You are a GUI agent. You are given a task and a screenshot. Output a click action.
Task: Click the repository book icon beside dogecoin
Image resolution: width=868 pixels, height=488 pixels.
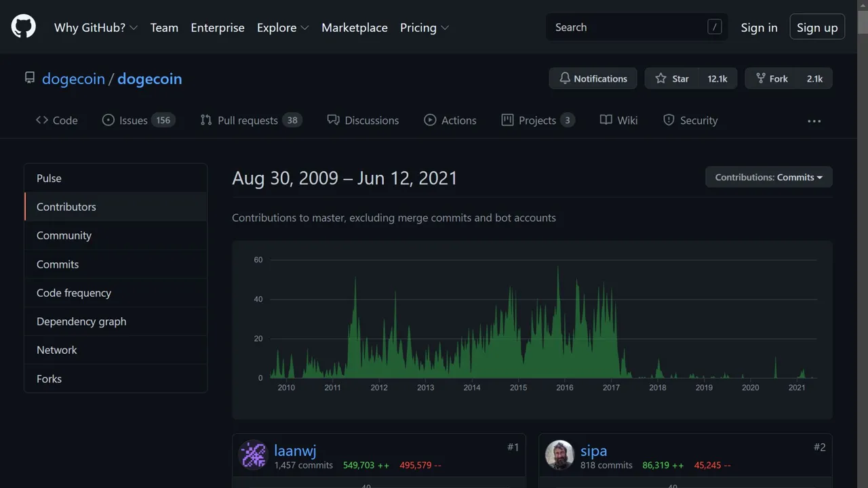tap(30, 78)
